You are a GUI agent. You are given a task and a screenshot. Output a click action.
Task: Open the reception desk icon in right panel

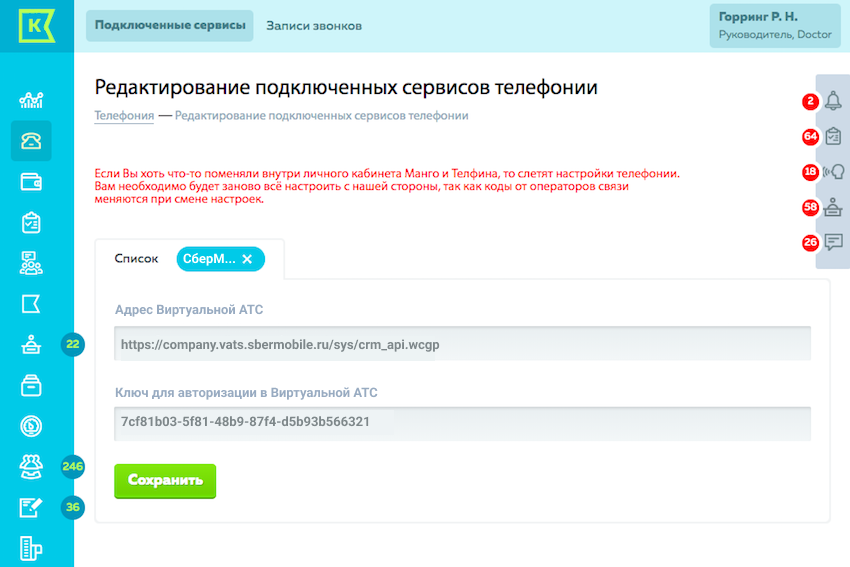pos(833,207)
